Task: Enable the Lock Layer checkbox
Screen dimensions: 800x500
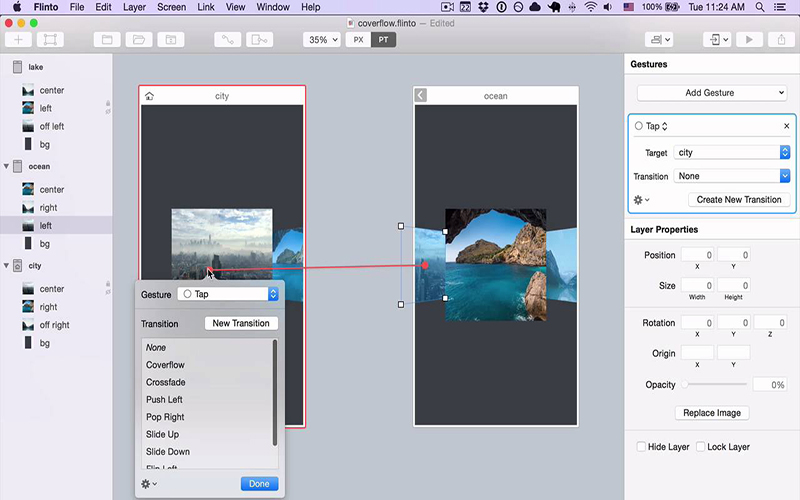Action: (x=701, y=447)
